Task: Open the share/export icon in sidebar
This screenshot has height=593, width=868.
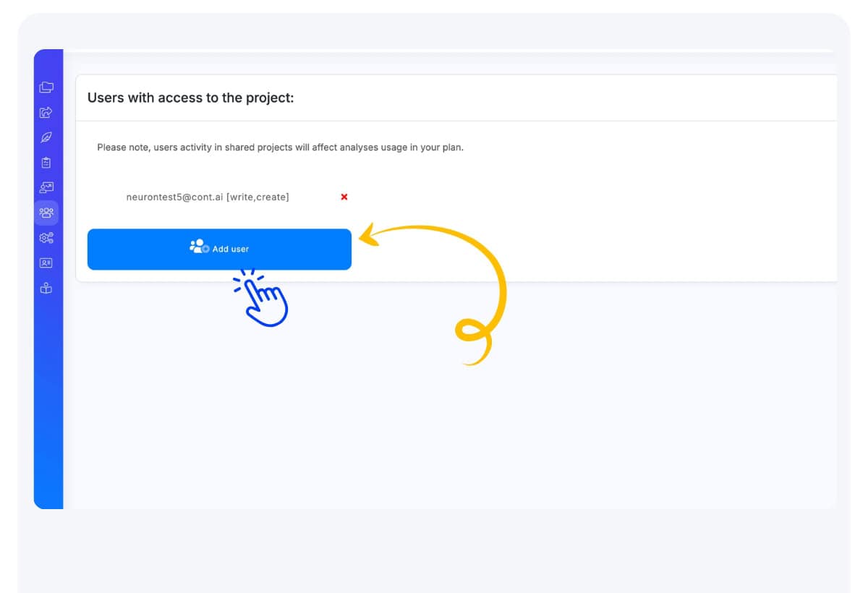Action: pyautogui.click(x=46, y=112)
